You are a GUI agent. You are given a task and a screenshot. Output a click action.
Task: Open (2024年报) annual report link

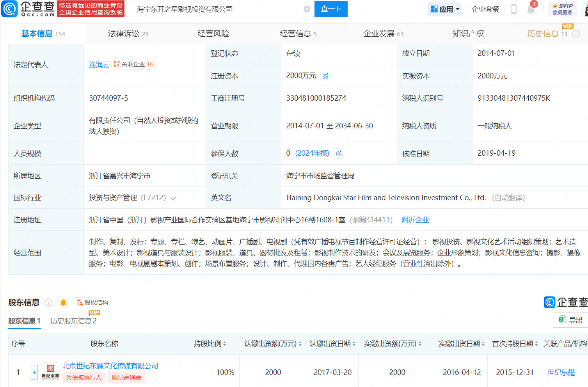(312, 153)
